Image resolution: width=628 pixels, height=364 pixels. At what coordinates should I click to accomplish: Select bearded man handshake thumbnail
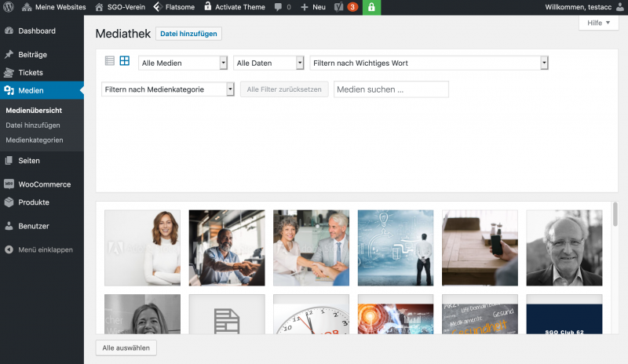coord(227,248)
